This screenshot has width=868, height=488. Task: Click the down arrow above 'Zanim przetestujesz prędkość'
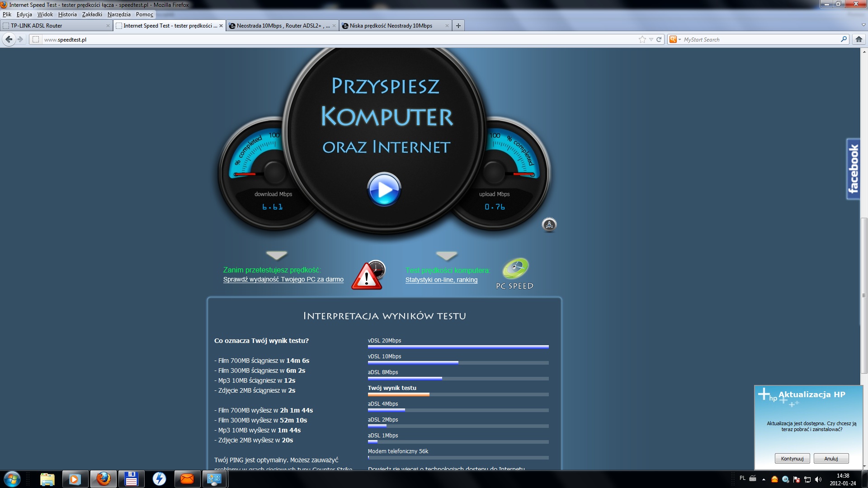click(x=277, y=255)
